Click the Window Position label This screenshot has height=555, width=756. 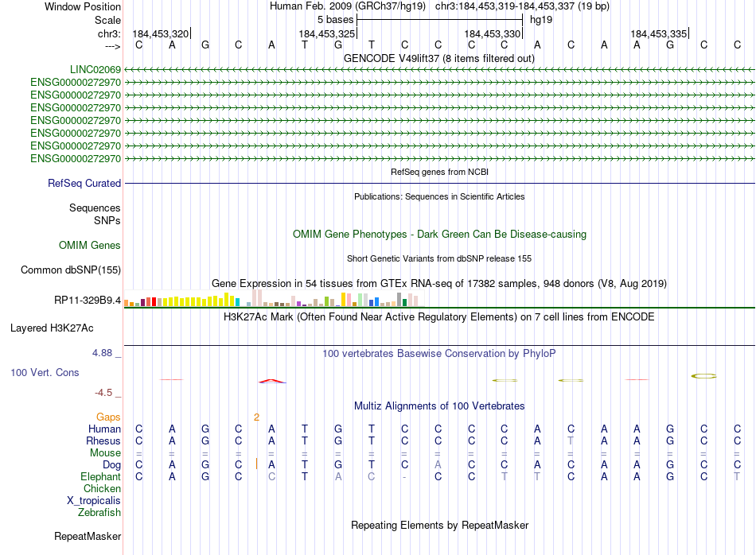[83, 6]
